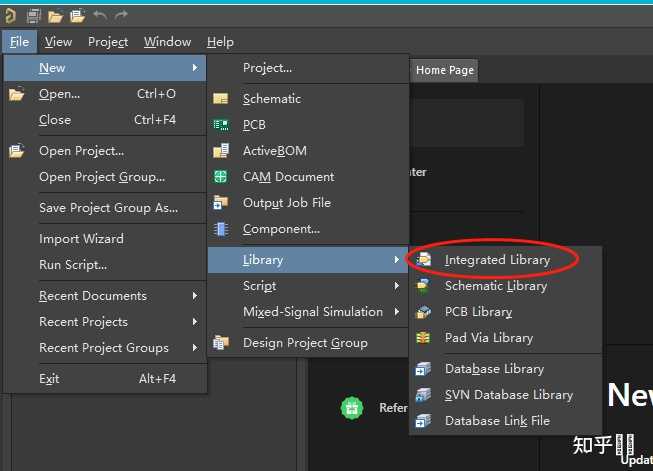Select Exit in File menu
The height and width of the screenshot is (471, 653).
tap(105, 379)
